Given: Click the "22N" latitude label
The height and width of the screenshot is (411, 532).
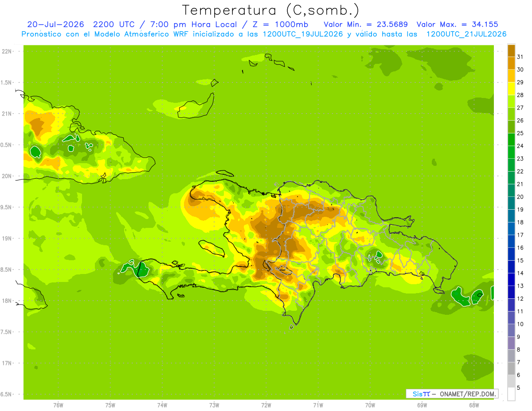Looking at the screenshot, I should 7,51.
